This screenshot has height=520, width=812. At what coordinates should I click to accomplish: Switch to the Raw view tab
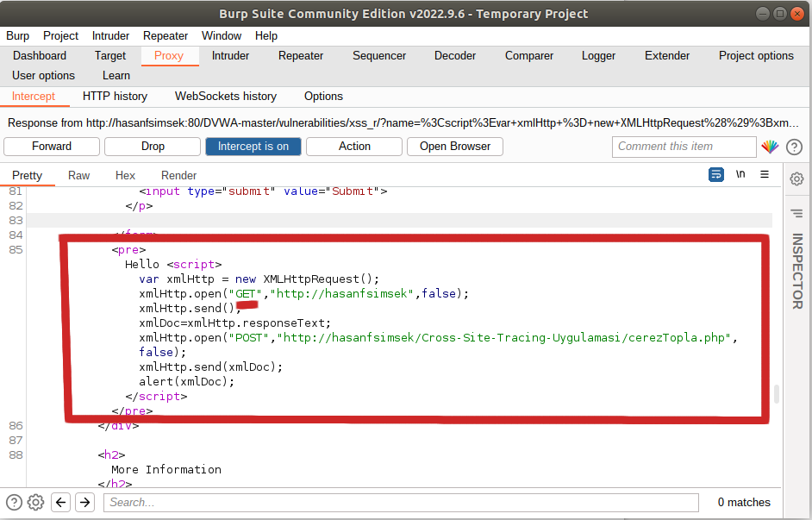point(78,176)
